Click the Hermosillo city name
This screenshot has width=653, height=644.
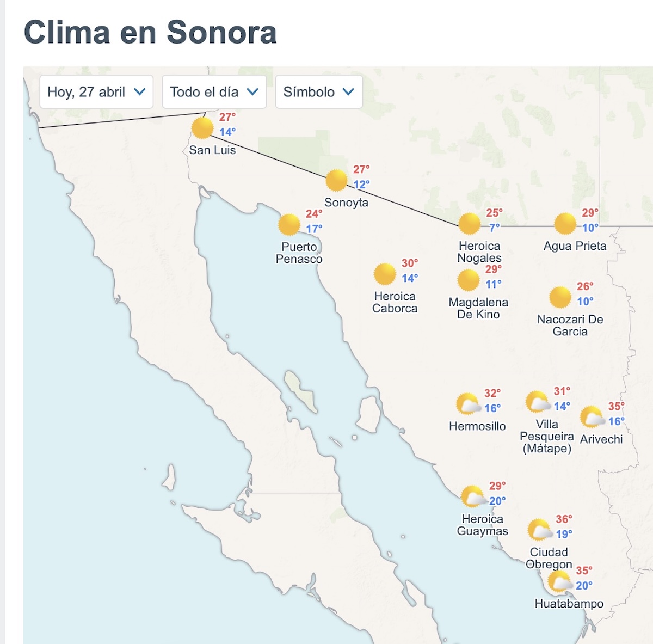pyautogui.click(x=477, y=427)
